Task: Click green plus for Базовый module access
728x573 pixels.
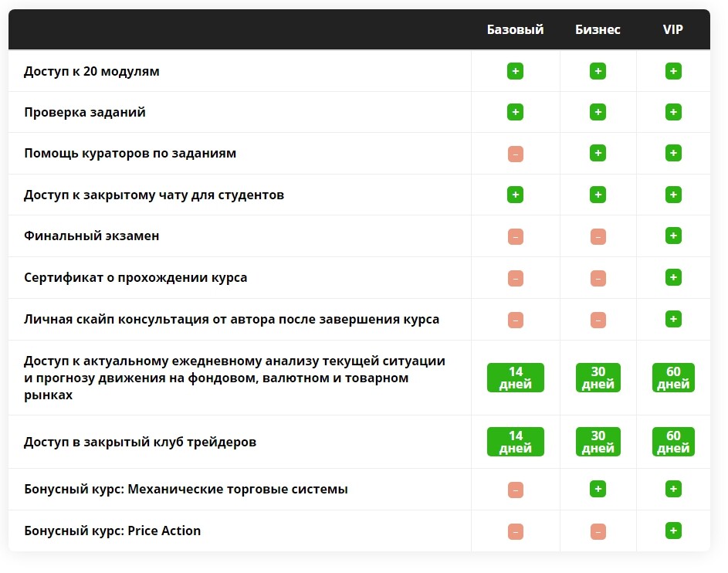Action: (x=515, y=71)
